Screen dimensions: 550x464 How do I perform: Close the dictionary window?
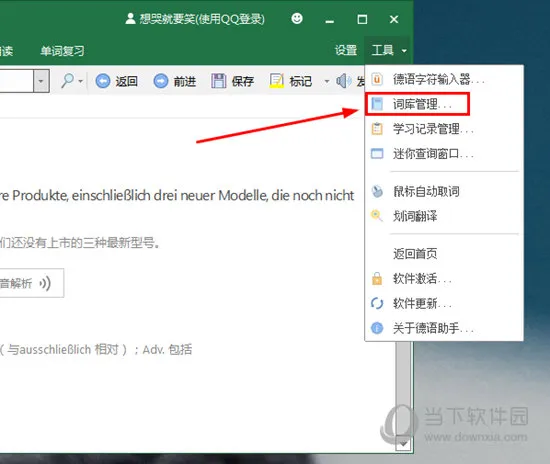coord(394,19)
